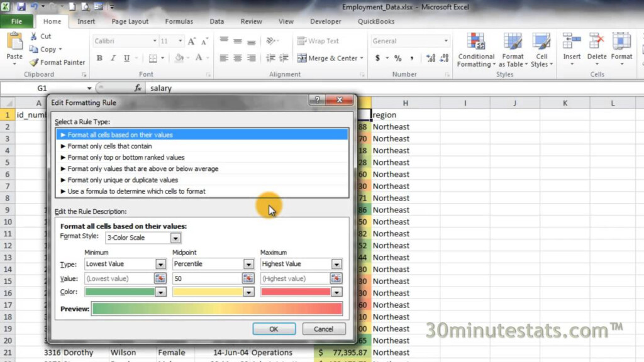Apply Percent Style format
This screenshot has width=644, height=362.
(397, 58)
